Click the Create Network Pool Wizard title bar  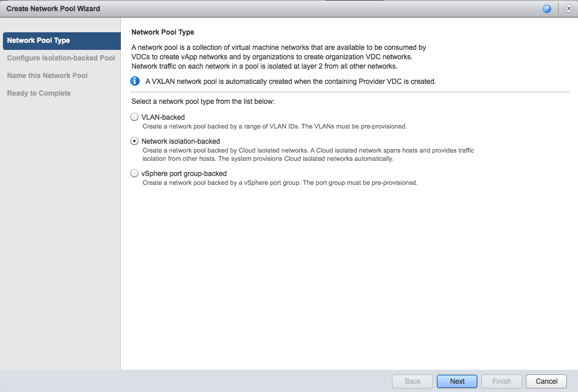pyautogui.click(x=235, y=9)
